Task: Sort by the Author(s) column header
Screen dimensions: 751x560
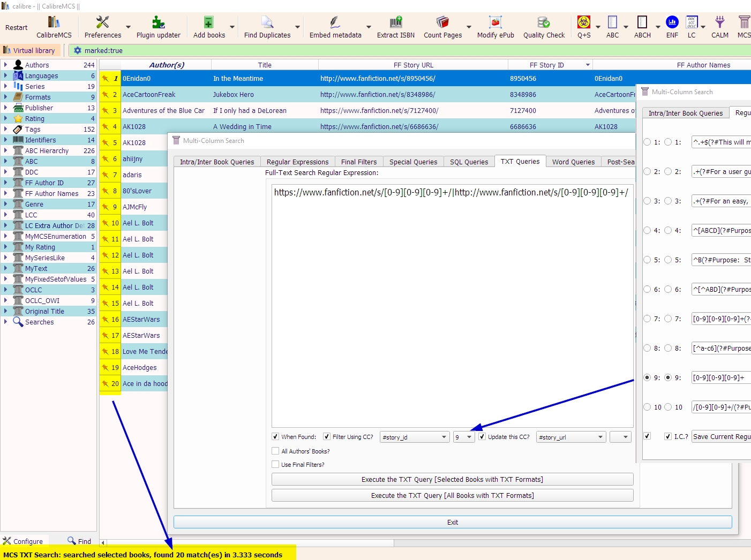Action: [167, 65]
